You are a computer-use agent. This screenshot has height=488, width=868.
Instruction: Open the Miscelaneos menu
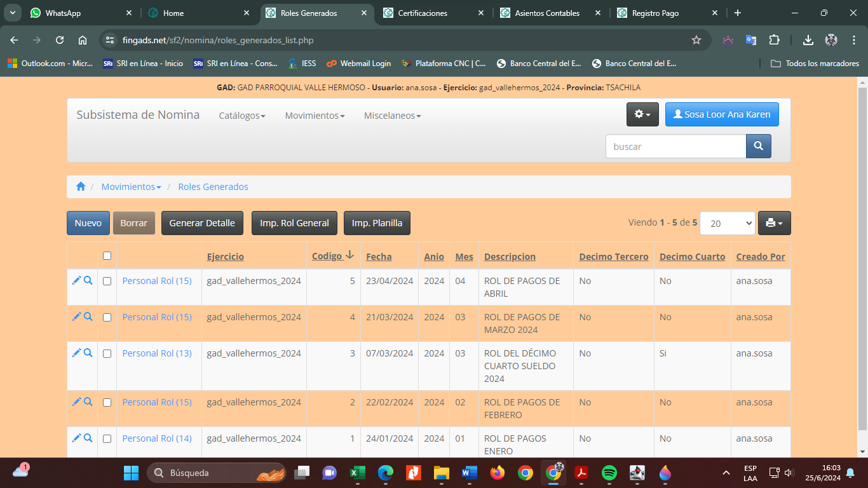(392, 116)
